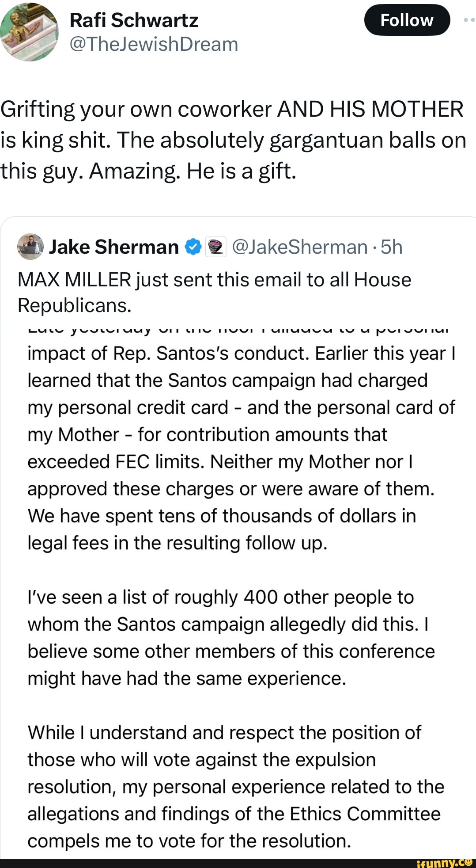
Task: Click the Rafi Schwartz display name
Action: pyautogui.click(x=134, y=20)
